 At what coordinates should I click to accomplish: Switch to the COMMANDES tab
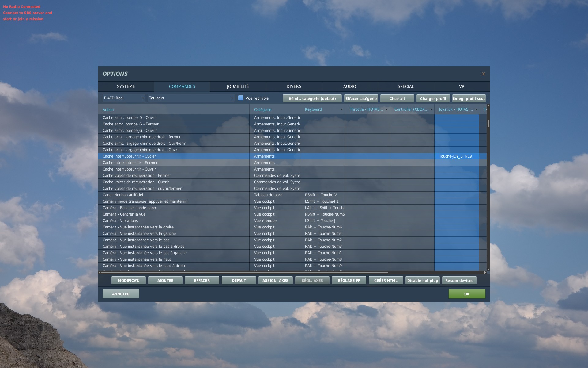tap(182, 86)
